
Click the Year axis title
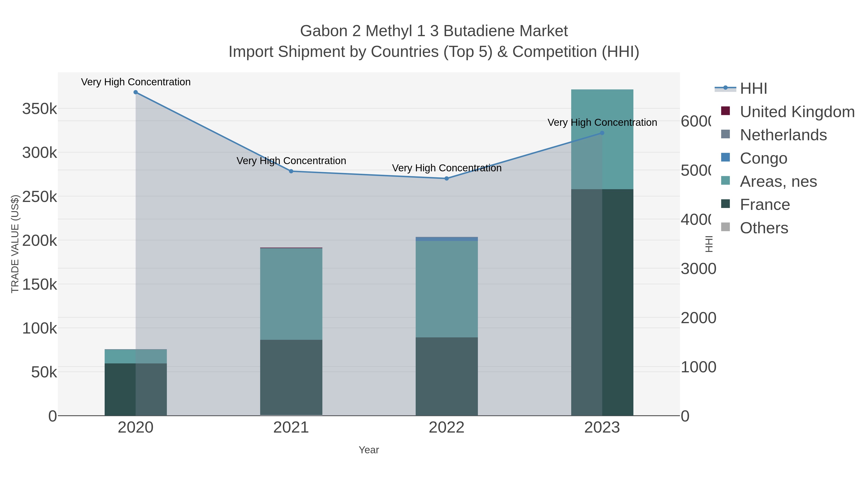tap(369, 450)
